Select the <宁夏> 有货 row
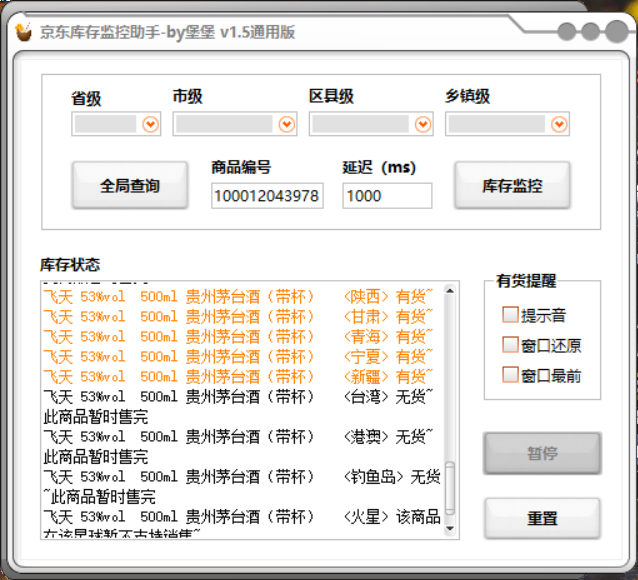The height and width of the screenshot is (580, 638). [x=238, y=356]
